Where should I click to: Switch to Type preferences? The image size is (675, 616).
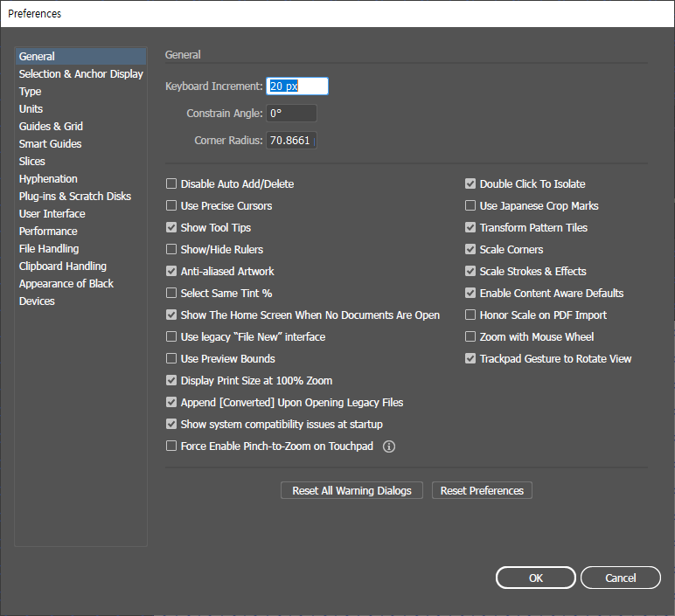[81, 92]
